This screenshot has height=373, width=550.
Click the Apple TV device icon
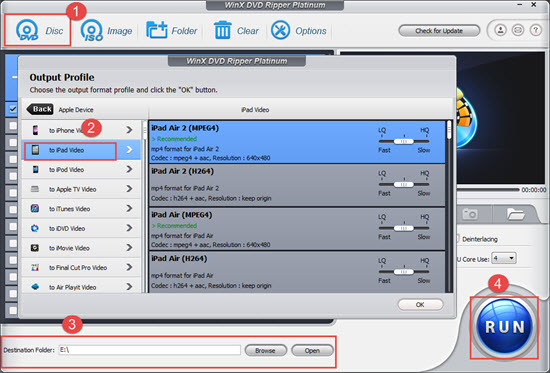pyautogui.click(x=35, y=189)
